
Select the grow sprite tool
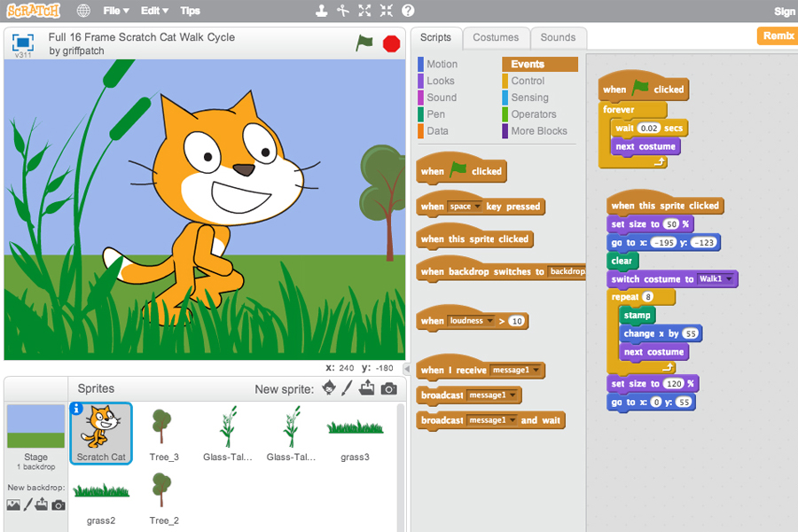pos(364,11)
